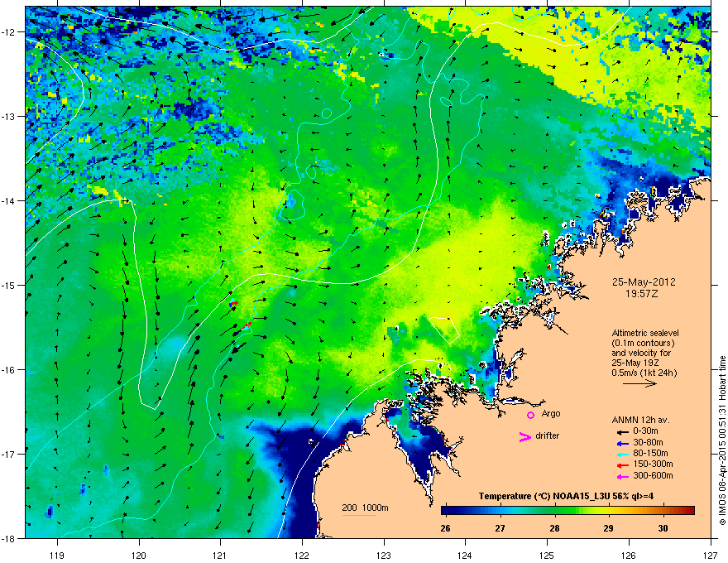Click the 'drifter' legend label
728x563 pixels.
(x=548, y=435)
